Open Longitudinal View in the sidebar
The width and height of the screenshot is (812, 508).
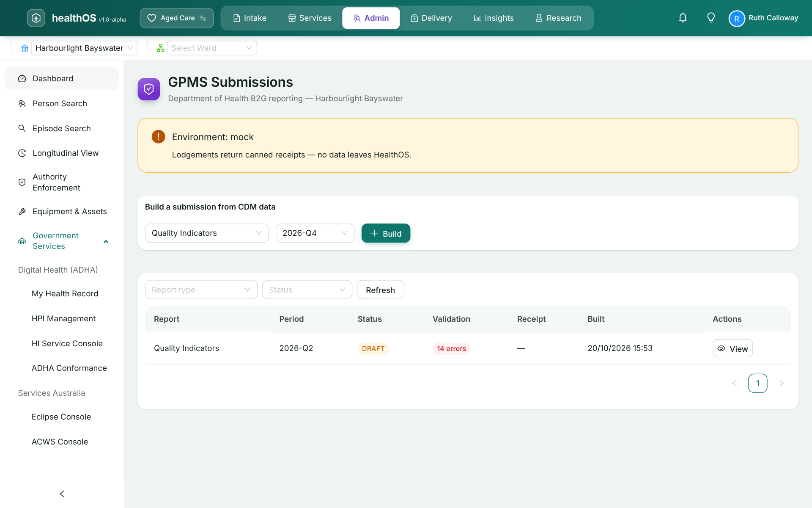point(62,153)
